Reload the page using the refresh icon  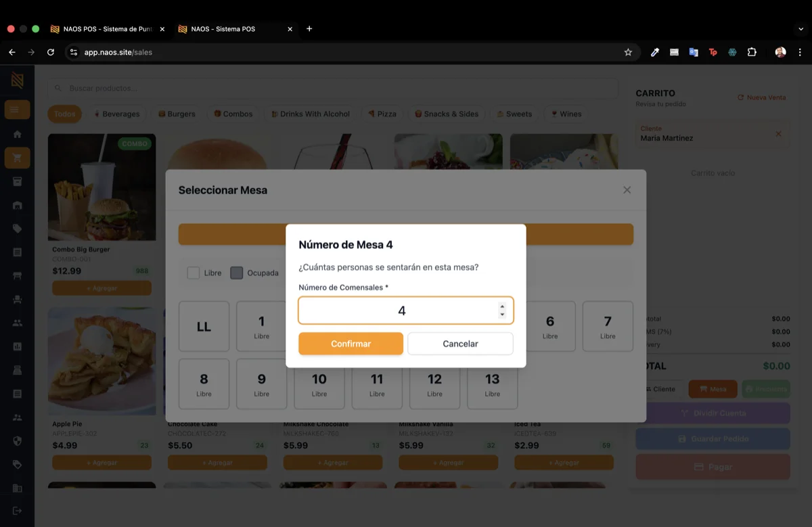click(x=51, y=52)
